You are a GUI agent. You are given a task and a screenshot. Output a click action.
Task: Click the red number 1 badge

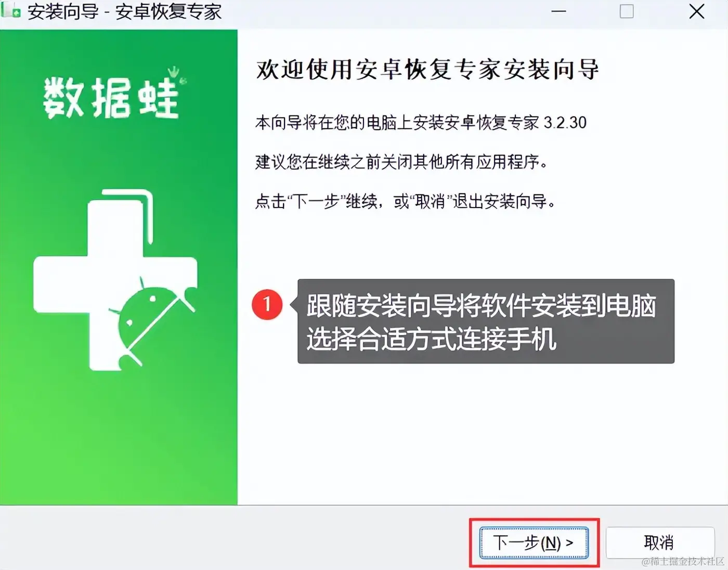[267, 304]
